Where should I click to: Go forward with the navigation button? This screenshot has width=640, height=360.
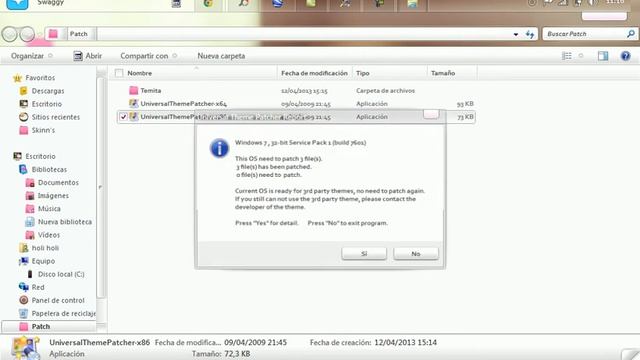click(27, 34)
